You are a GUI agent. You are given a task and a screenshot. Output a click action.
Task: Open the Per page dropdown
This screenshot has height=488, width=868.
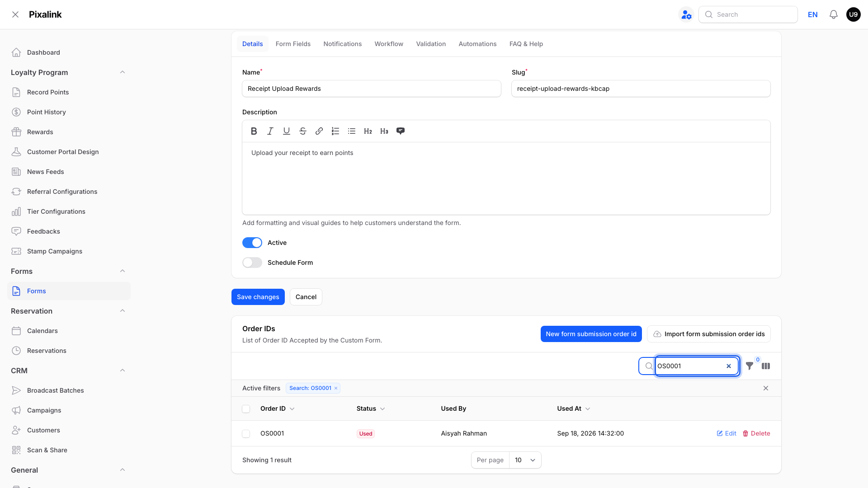point(525,460)
